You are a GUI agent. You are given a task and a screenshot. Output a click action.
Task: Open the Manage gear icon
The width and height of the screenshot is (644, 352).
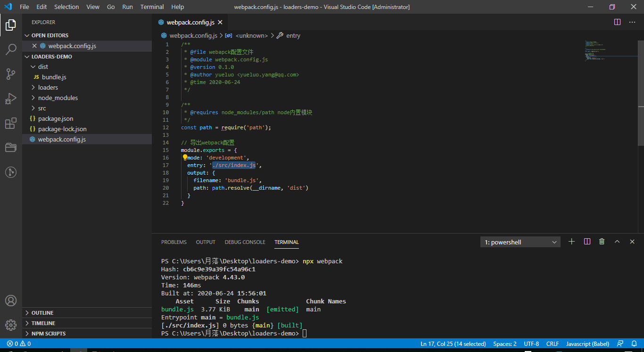tap(11, 325)
